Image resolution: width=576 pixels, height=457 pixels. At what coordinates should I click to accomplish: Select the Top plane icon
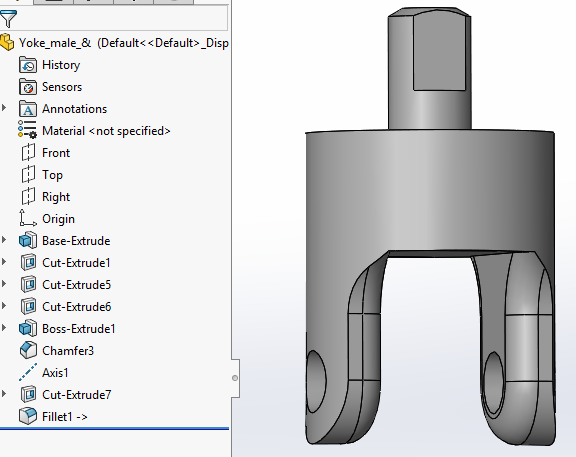(x=28, y=174)
